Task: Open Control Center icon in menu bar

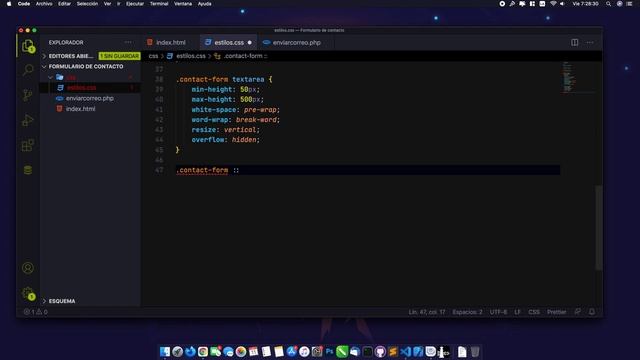Action: coord(629,4)
